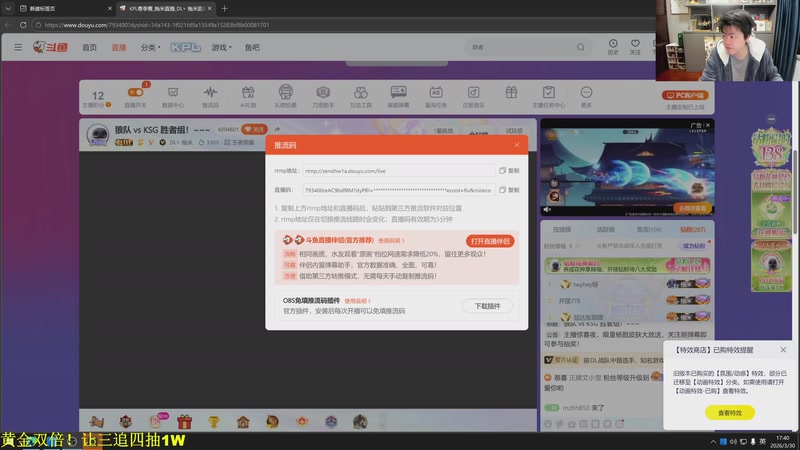Click the gold trophy icon in gift bar
The width and height of the screenshot is (800, 450).
213,422
